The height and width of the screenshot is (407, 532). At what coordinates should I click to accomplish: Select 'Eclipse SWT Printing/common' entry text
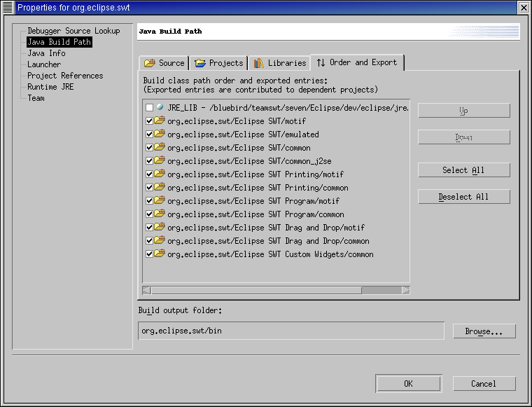point(258,188)
